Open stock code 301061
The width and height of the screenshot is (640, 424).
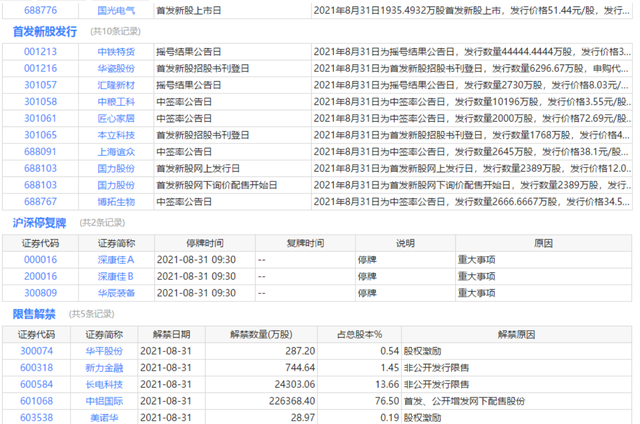click(x=40, y=119)
